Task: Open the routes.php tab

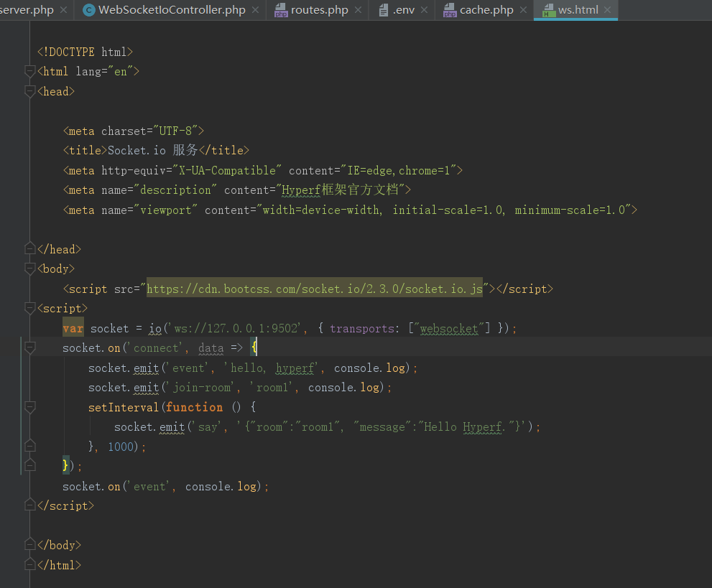Action: click(319, 9)
